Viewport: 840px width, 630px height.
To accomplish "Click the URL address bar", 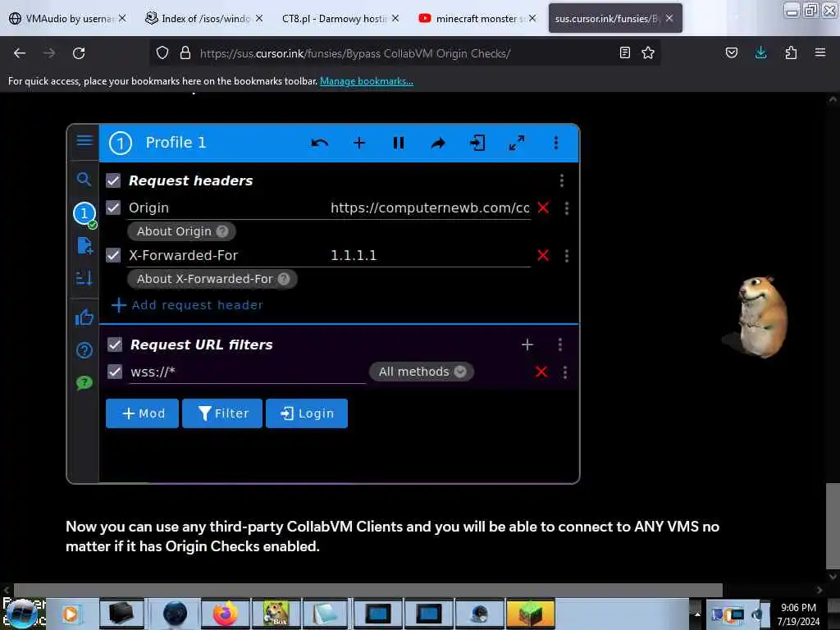I will (404, 53).
